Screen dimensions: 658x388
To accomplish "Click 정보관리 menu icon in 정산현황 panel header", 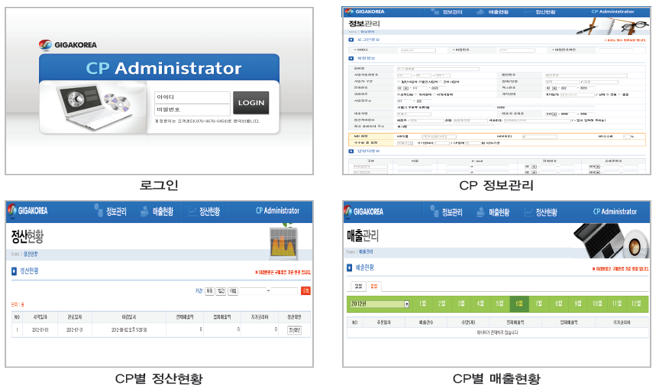I will [99, 210].
